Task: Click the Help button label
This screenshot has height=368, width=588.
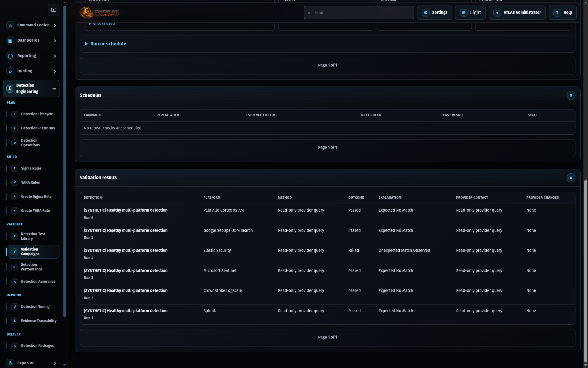Action: point(567,13)
